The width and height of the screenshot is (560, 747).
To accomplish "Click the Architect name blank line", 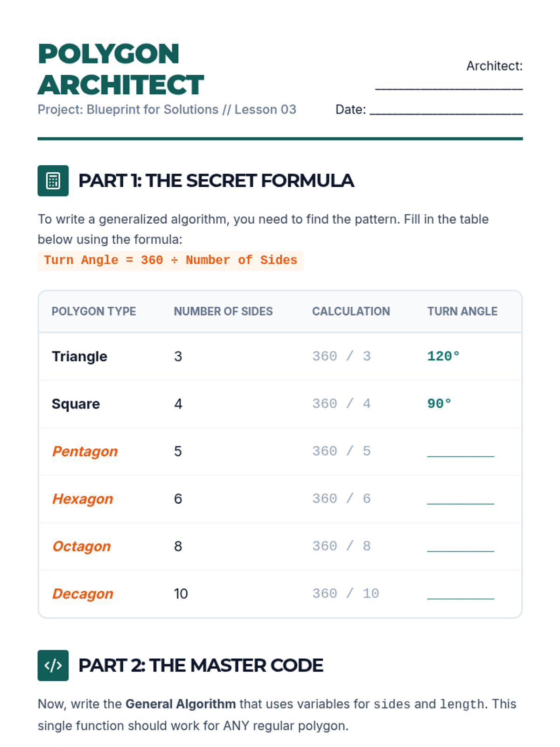I will 449,86.
